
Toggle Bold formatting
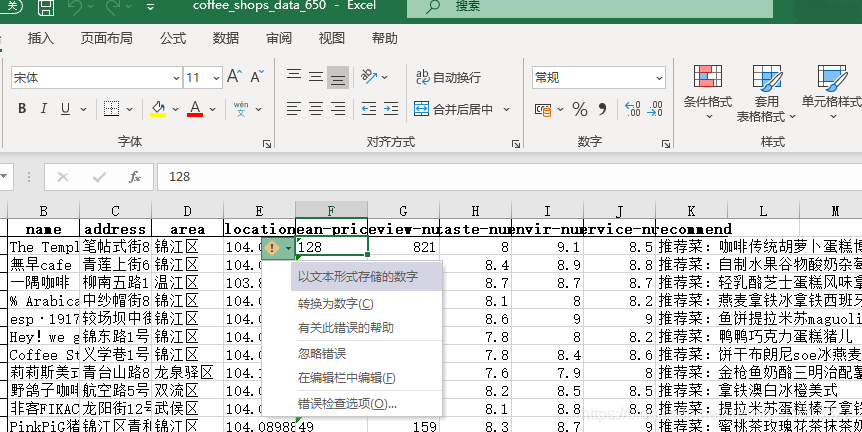point(22,109)
